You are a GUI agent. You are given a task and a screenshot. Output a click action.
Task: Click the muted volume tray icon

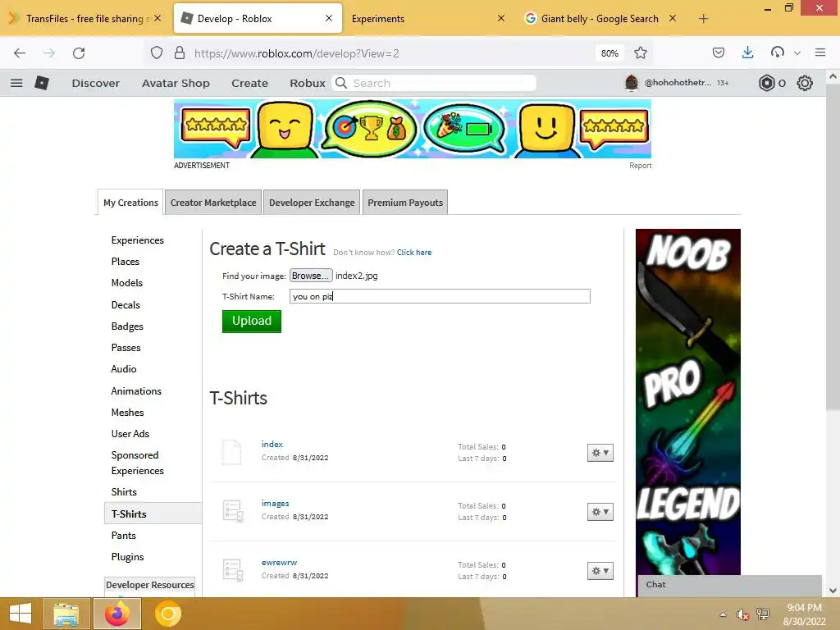742,614
